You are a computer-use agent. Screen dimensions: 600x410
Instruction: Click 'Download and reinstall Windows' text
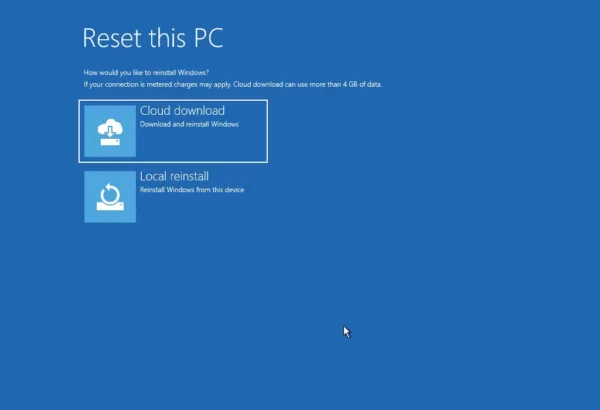pos(189,124)
